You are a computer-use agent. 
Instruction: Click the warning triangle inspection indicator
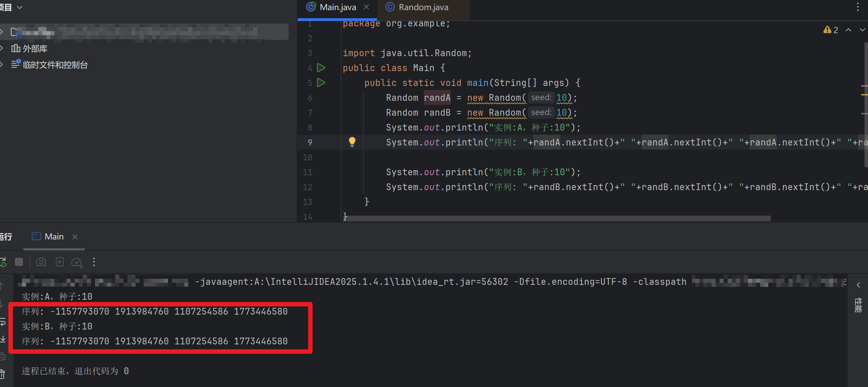click(x=827, y=30)
